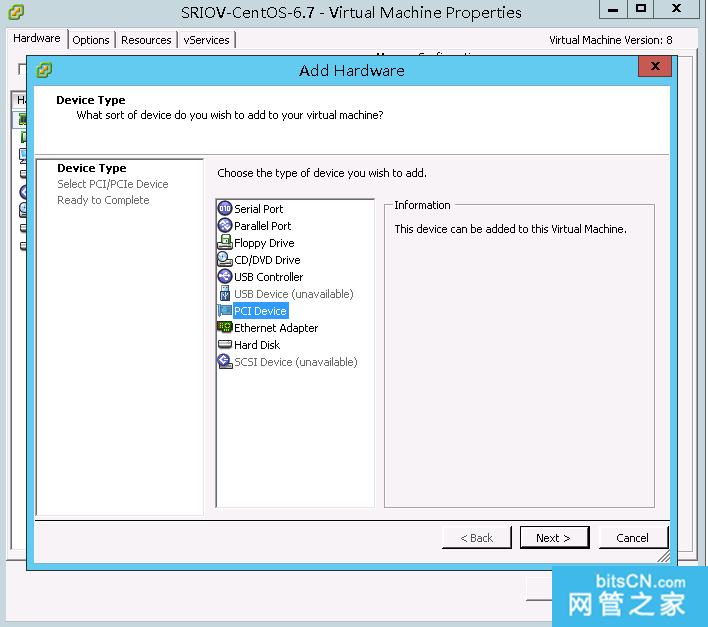708x627 pixels.
Task: Open the Resources tab
Action: click(x=146, y=40)
